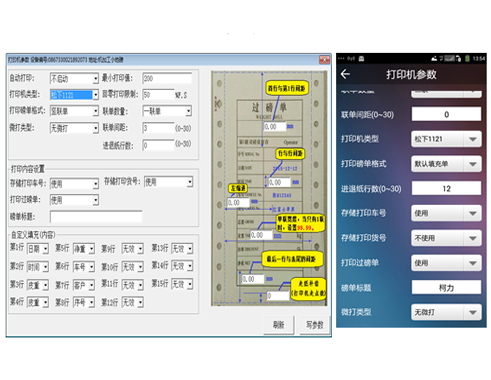491x380 pixels.
Task: Click the 刷新 button
Action: (279, 325)
